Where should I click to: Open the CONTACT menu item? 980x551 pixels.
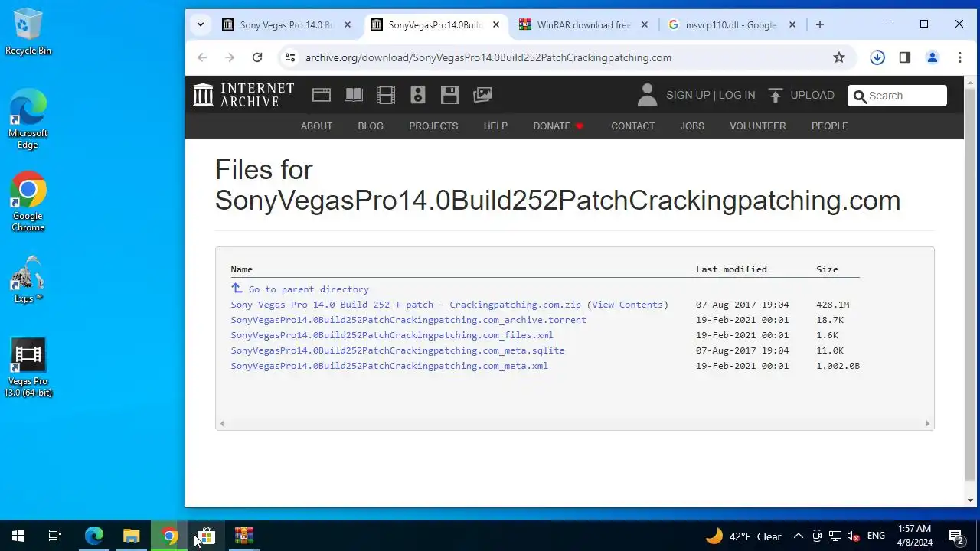(x=632, y=126)
